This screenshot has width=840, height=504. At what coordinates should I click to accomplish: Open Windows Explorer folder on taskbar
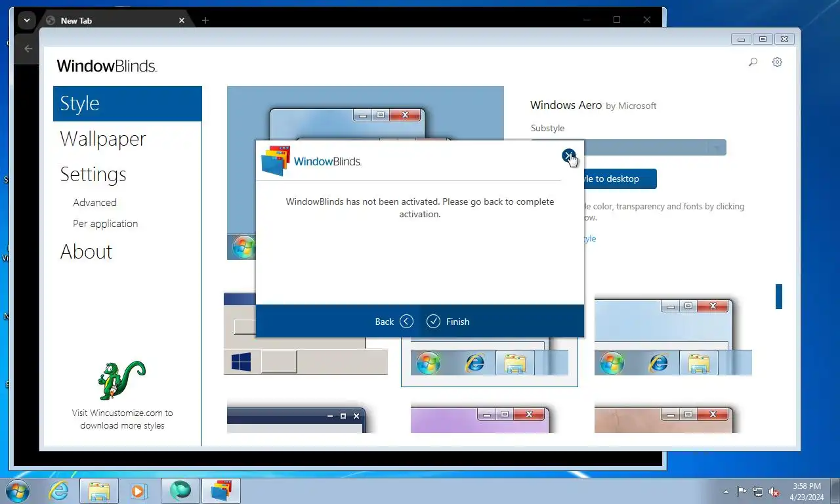click(99, 491)
